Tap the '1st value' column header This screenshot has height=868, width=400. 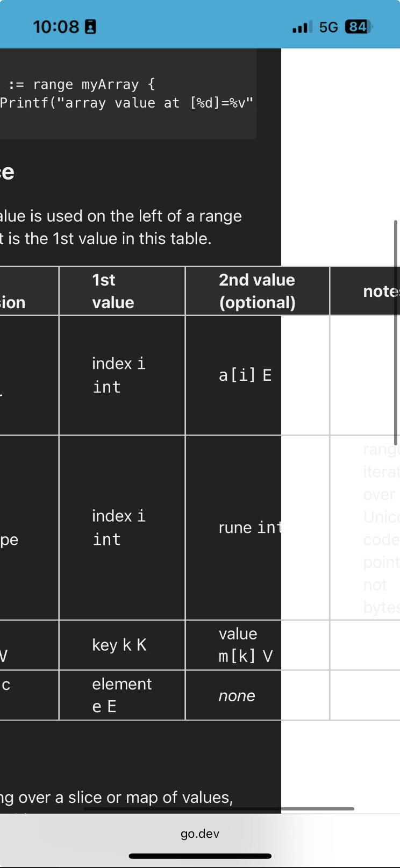coord(122,291)
